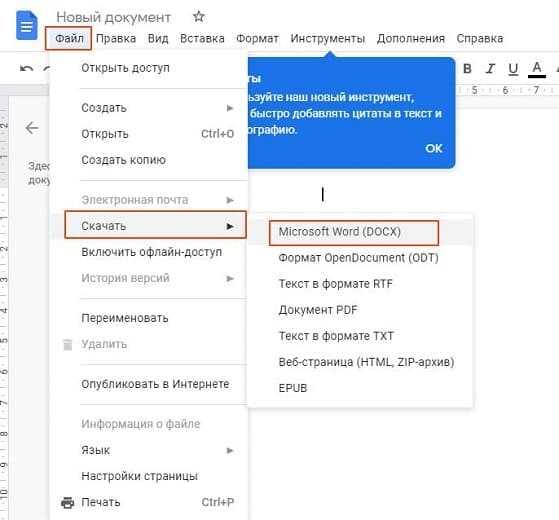The image size is (559, 520).
Task: Download as EPUB
Action: [x=360, y=388]
